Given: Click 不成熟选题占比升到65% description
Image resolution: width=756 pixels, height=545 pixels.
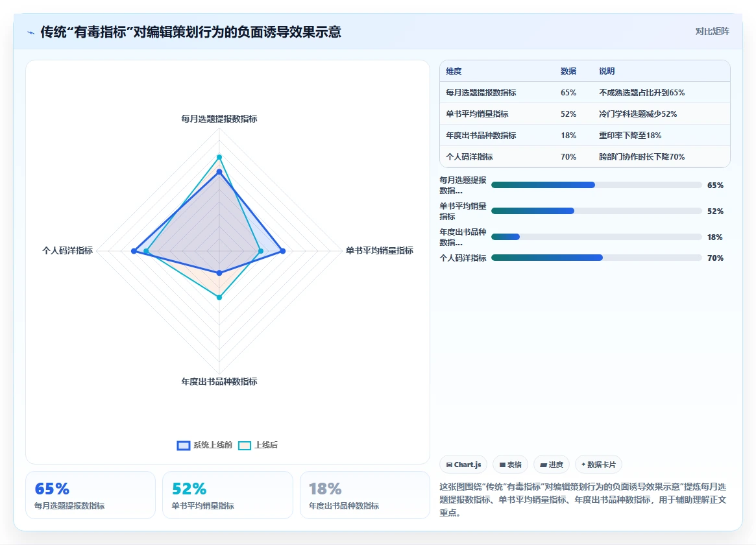Looking at the screenshot, I should (642, 93).
